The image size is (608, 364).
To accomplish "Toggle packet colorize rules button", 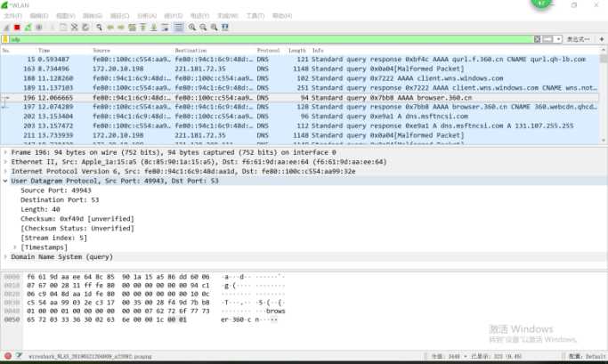I will (178, 27).
